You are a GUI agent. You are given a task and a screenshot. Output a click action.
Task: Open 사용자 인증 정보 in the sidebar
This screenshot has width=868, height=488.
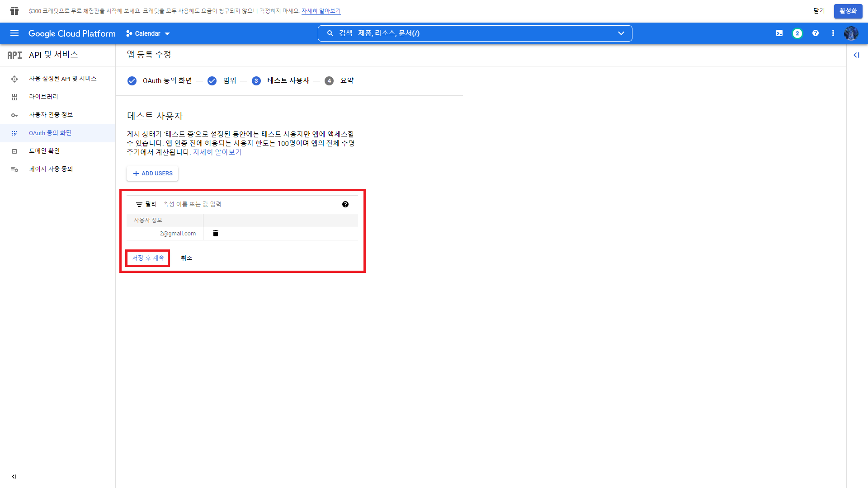51,115
